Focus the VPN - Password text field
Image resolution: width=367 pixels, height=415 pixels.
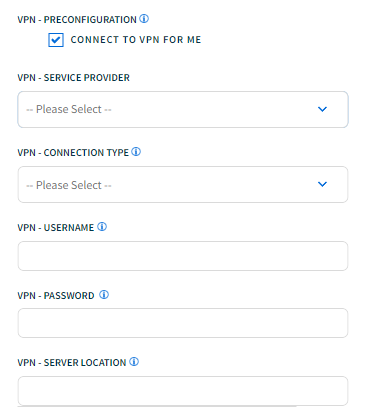183,323
